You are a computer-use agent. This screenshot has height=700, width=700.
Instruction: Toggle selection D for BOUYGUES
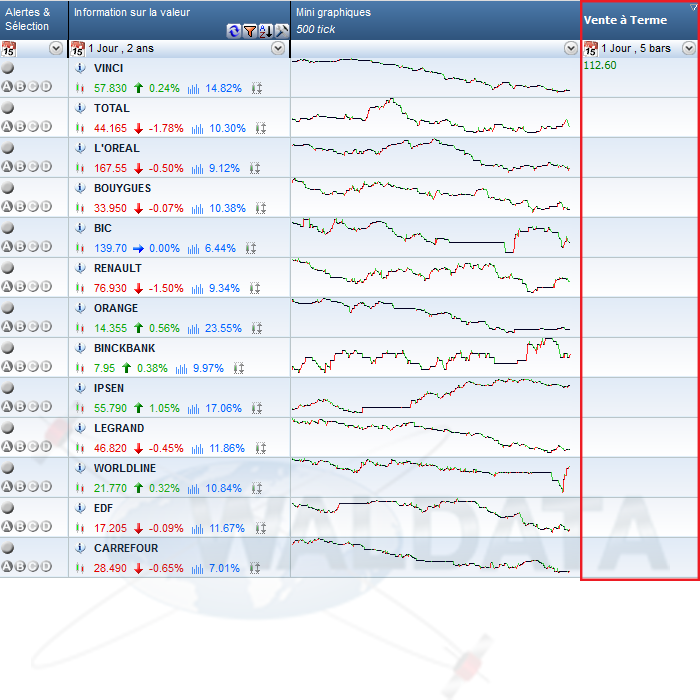pos(46,206)
